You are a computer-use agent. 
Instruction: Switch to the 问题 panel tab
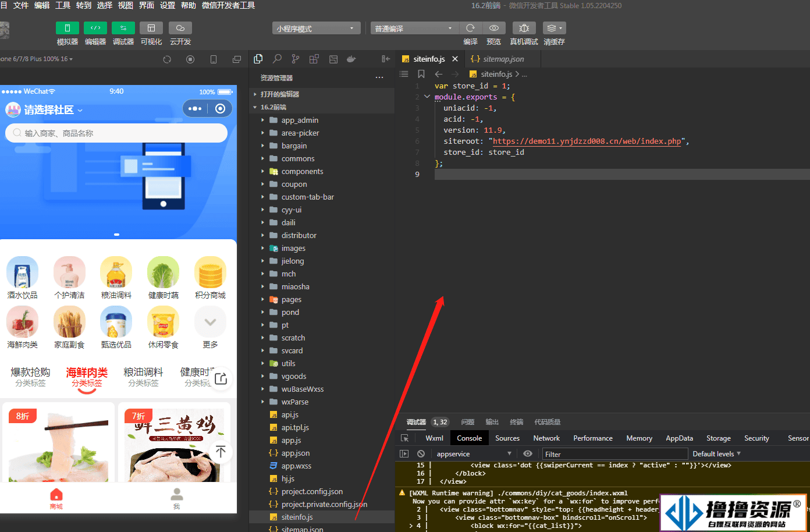pos(468,422)
